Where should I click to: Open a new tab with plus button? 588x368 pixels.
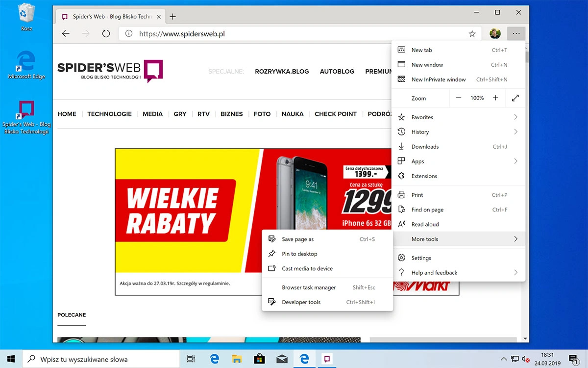tap(172, 16)
